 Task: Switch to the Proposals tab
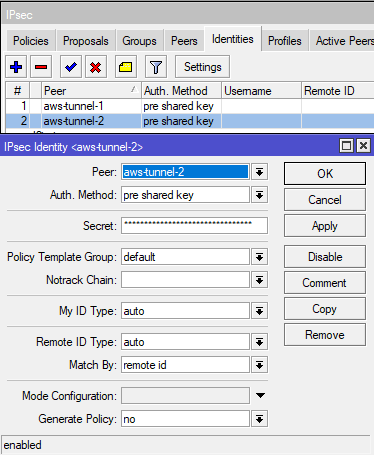[86, 41]
